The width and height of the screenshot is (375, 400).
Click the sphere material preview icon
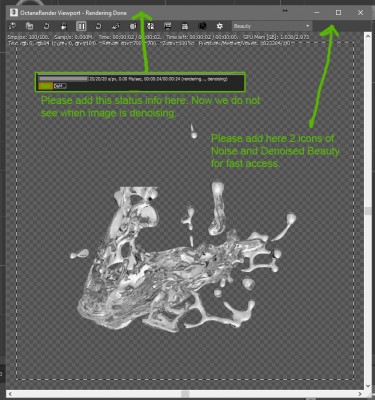click(133, 26)
